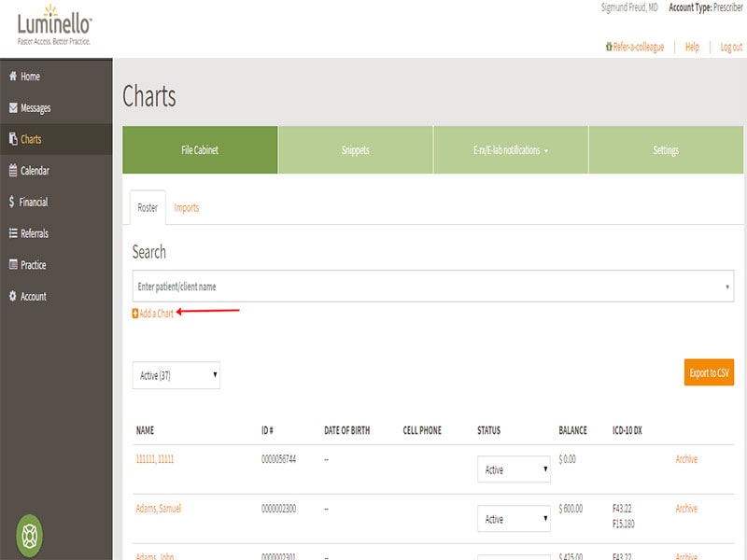This screenshot has height=560, width=747.
Task: Click the Financial dollar sign icon
Action: click(11, 202)
